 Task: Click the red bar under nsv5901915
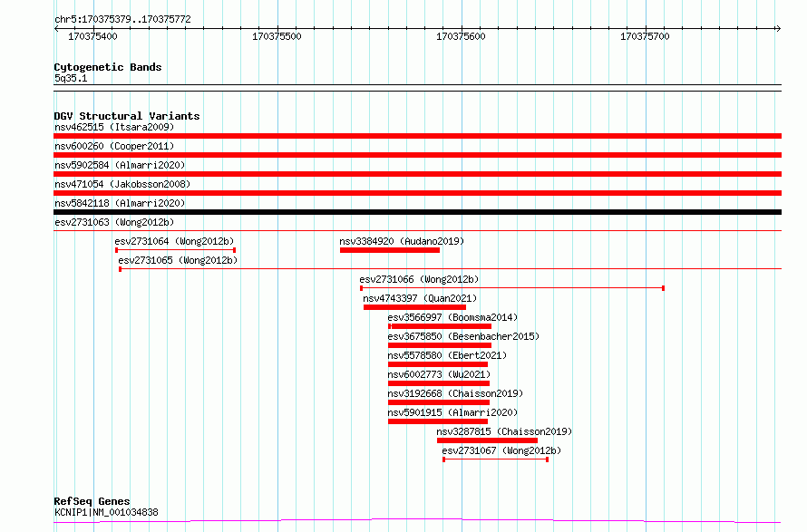click(x=438, y=421)
